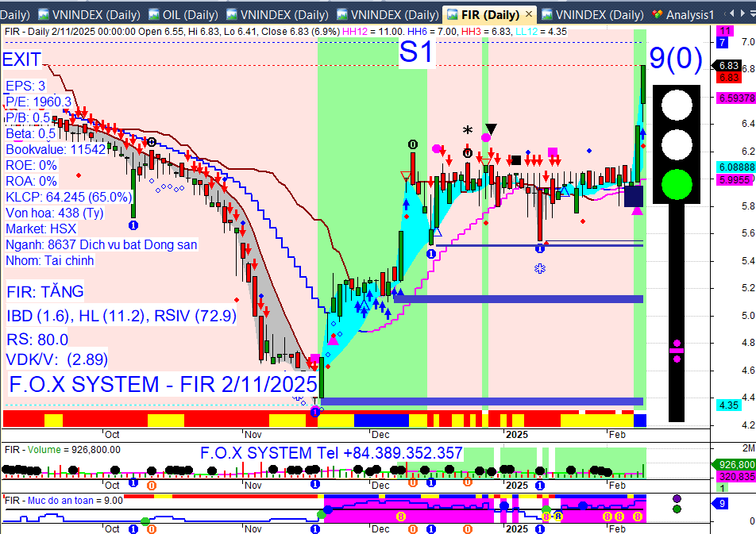Click the magenta marker on the traffic light pole

(x=677, y=351)
